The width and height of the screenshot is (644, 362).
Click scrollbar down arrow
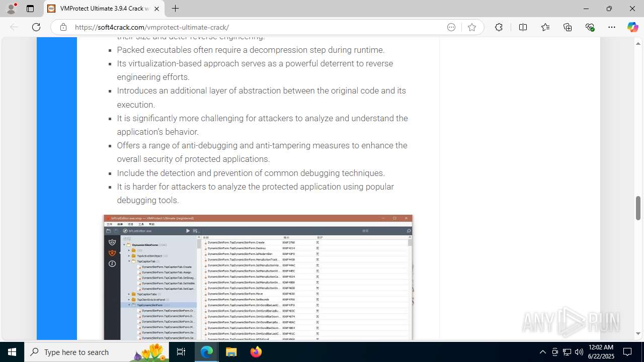[x=638, y=333]
